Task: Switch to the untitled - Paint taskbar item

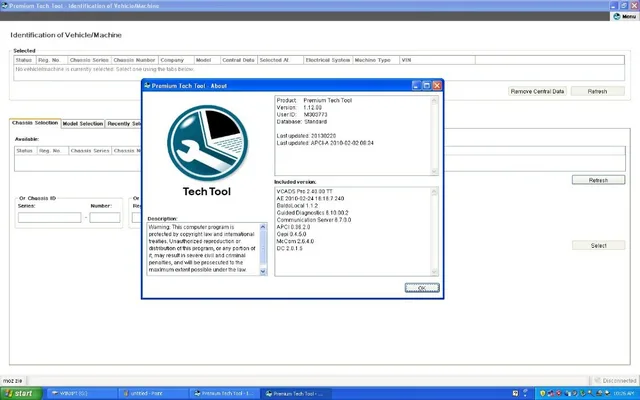Action: pos(153,393)
